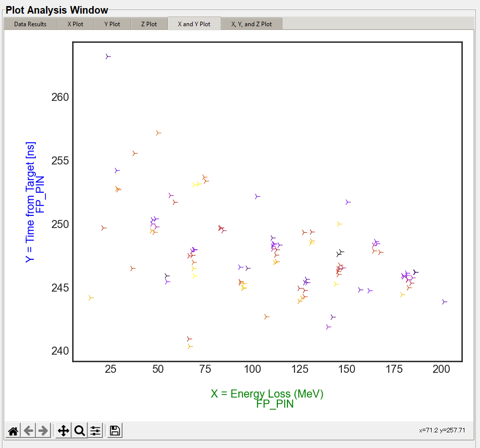Click the blue Y = Time from Target label
This screenshot has width=480, height=448.
point(31,202)
